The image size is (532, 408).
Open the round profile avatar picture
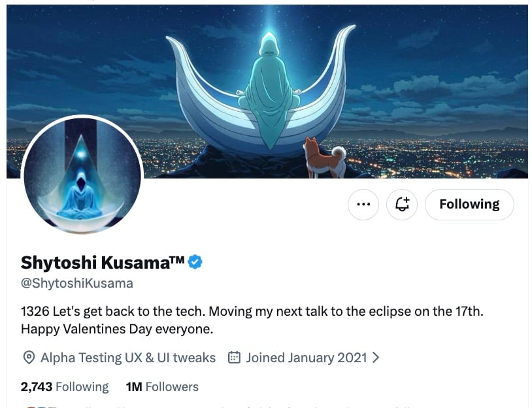(x=82, y=176)
